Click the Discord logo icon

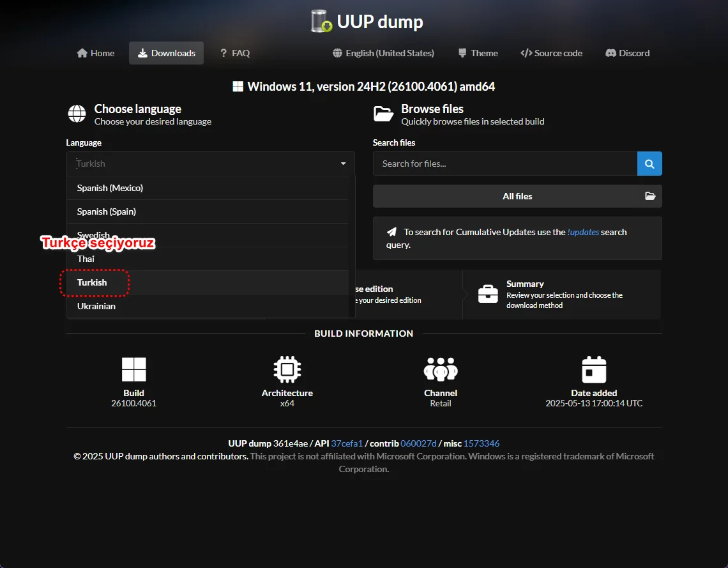[610, 53]
